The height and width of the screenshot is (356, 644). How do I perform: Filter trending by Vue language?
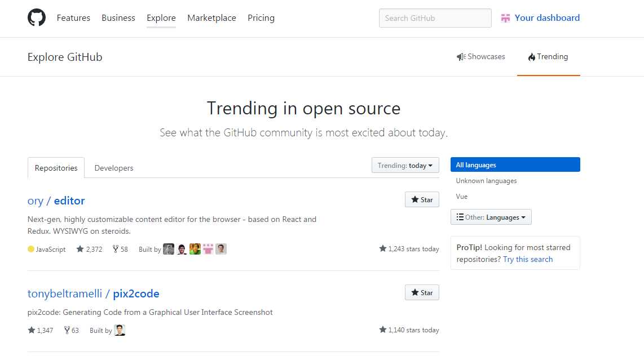coord(462,197)
